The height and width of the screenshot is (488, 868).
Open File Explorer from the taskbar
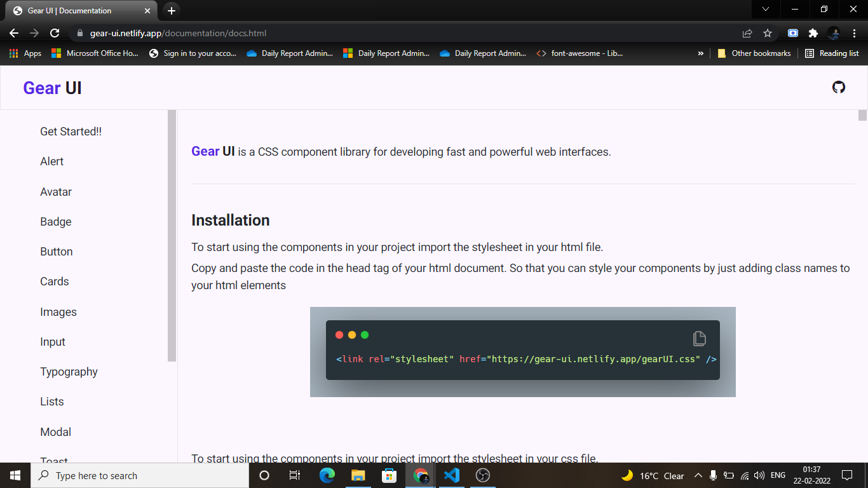358,475
